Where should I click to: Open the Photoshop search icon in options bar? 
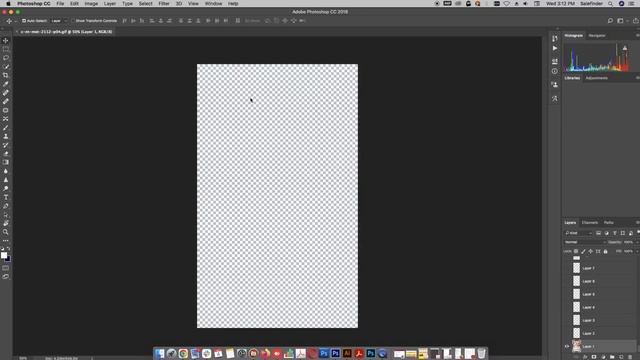pos(610,21)
